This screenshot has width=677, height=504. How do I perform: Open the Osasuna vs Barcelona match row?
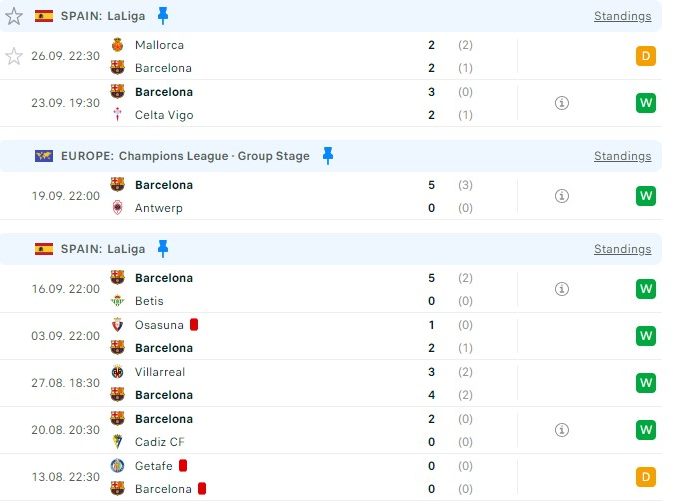pyautogui.click(x=300, y=336)
